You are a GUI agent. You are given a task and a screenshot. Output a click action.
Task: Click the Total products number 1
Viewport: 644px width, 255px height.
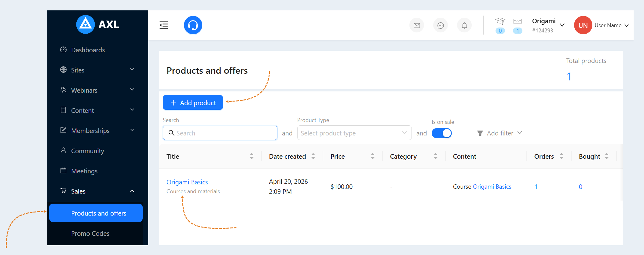(x=569, y=76)
